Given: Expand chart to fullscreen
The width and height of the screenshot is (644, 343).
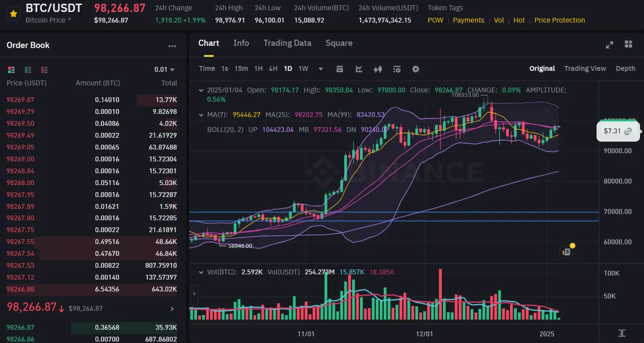Looking at the screenshot, I should click(609, 44).
